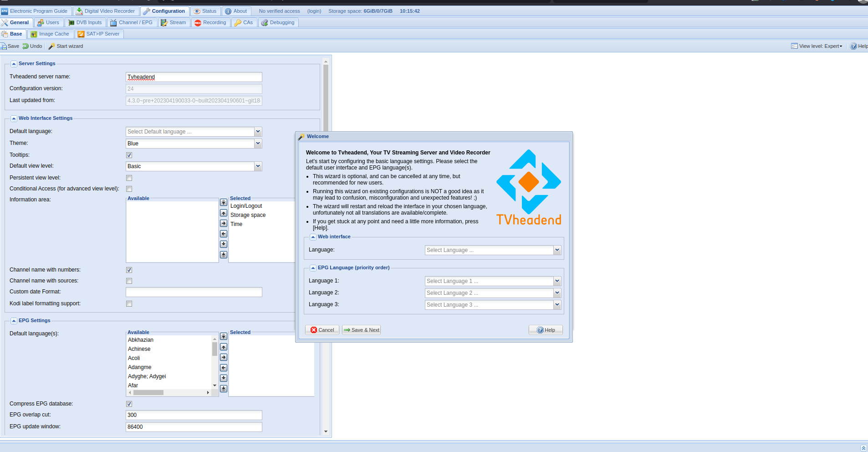Switch to the Image Cache tab

pos(50,34)
